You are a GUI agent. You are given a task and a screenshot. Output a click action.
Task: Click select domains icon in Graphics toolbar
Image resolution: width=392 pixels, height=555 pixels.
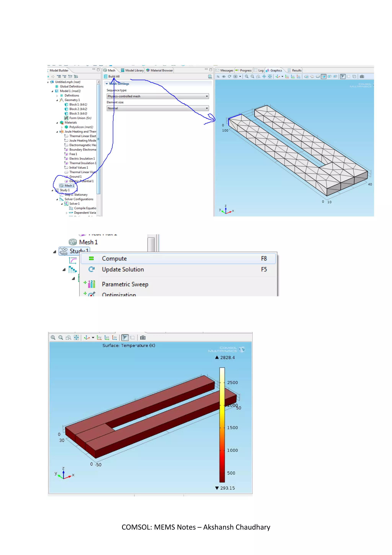(x=318, y=77)
